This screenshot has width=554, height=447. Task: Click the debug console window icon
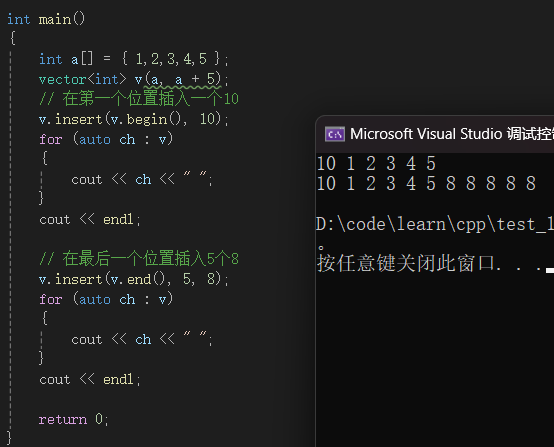335,134
